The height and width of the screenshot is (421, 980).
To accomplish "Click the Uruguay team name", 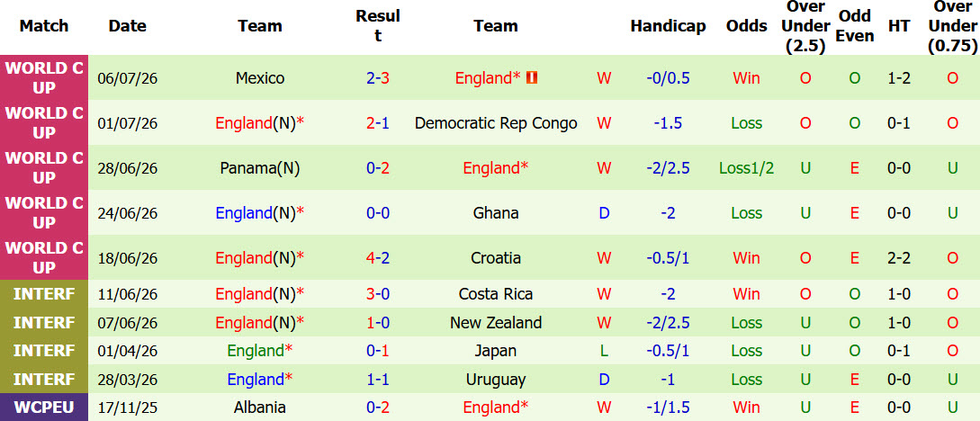I will point(496,379).
